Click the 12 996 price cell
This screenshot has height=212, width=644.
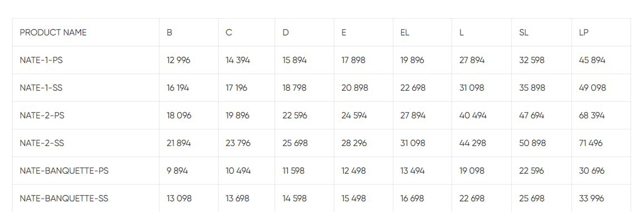click(178, 60)
